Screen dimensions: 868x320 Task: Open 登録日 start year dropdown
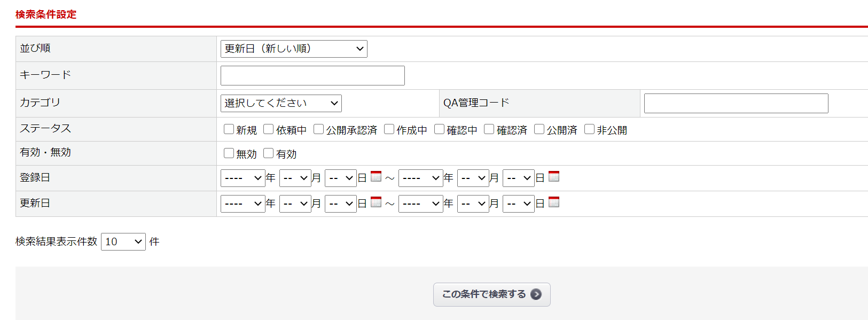pos(243,178)
